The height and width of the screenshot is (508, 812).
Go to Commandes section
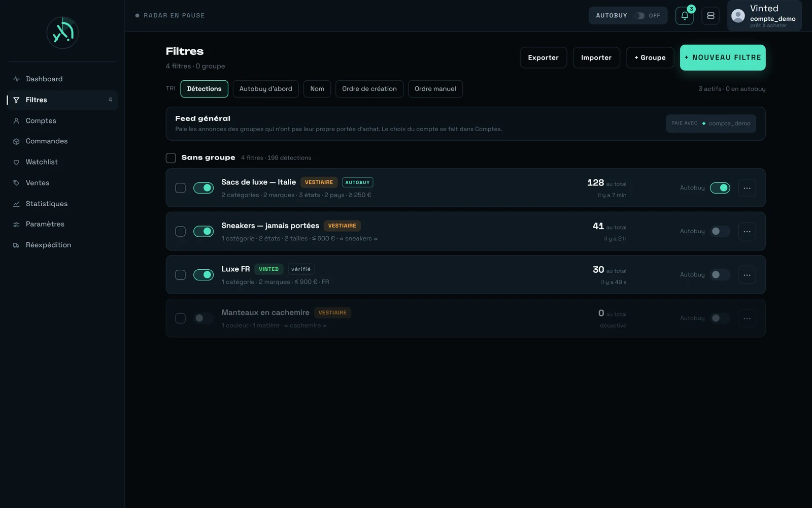tap(62, 141)
